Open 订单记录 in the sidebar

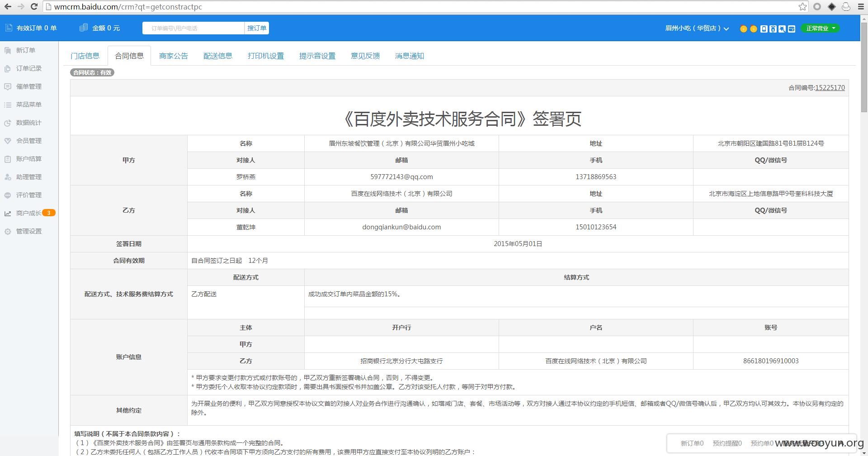pyautogui.click(x=29, y=68)
